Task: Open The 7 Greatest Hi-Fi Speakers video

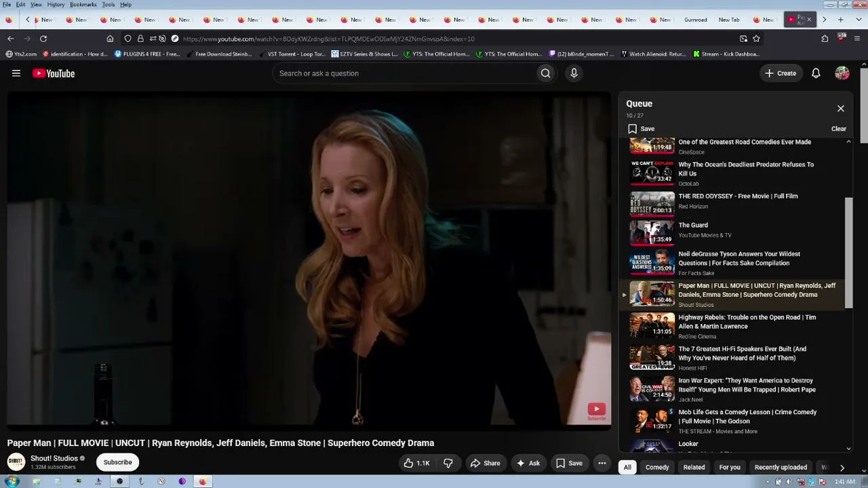Action: tap(743, 353)
